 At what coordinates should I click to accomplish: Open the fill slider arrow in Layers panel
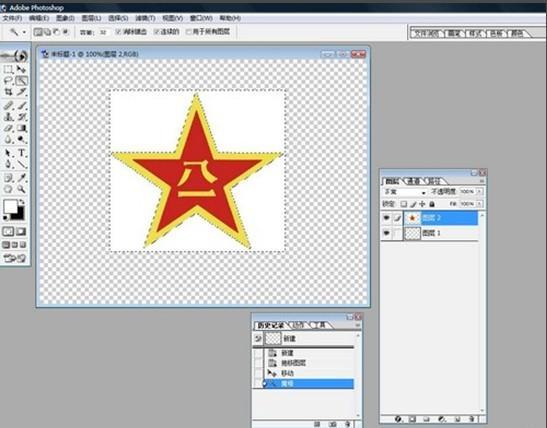pyautogui.click(x=480, y=204)
